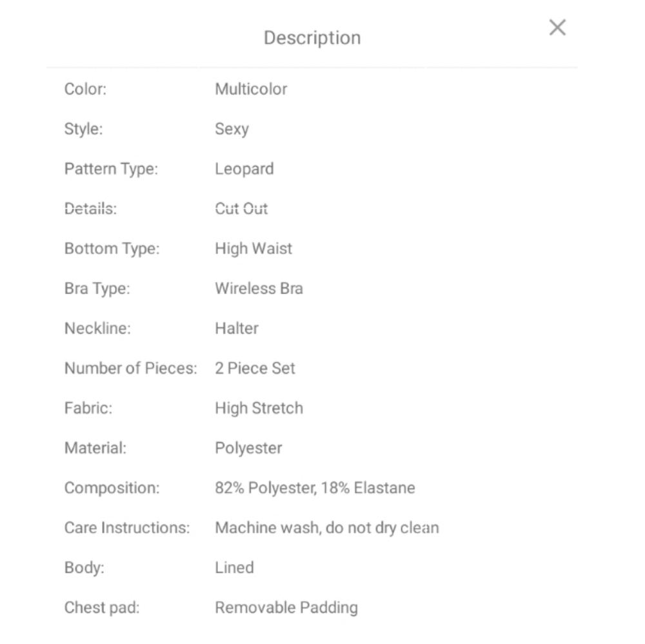Click the 2 Piece Set value

[255, 368]
